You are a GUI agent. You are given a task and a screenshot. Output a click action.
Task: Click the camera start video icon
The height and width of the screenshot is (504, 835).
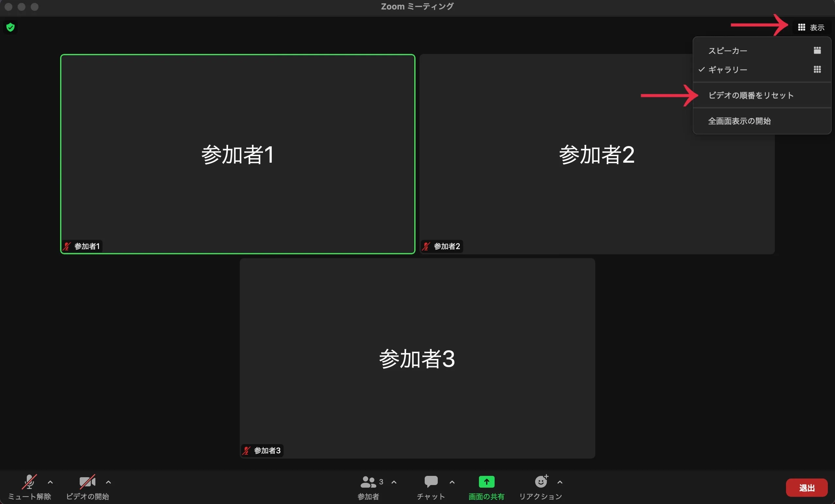click(x=87, y=482)
